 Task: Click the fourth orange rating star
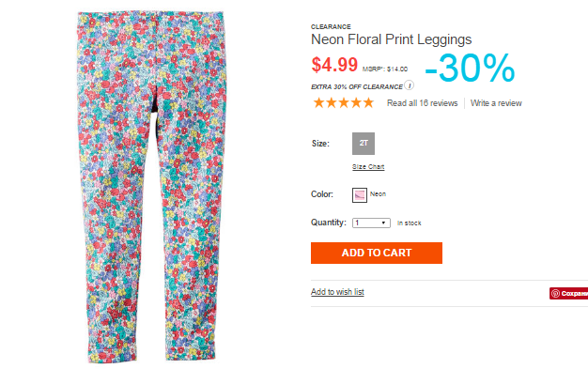pyautogui.click(x=356, y=102)
